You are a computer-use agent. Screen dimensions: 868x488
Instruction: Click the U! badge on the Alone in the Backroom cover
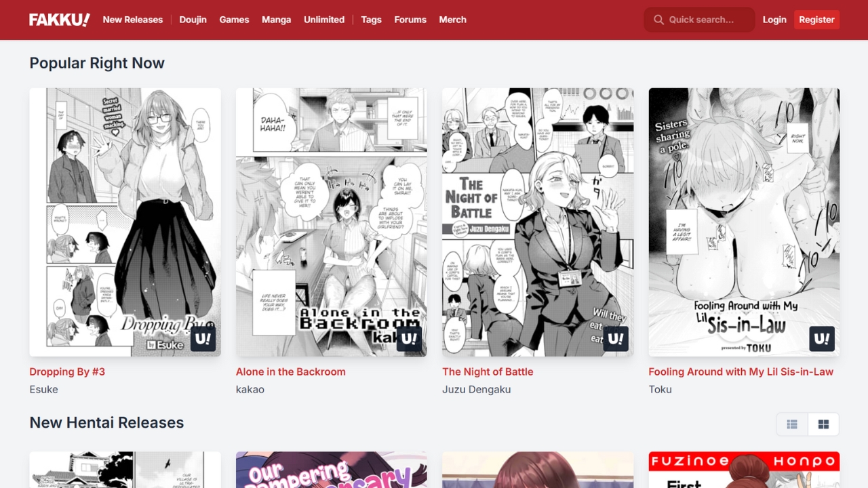(409, 339)
